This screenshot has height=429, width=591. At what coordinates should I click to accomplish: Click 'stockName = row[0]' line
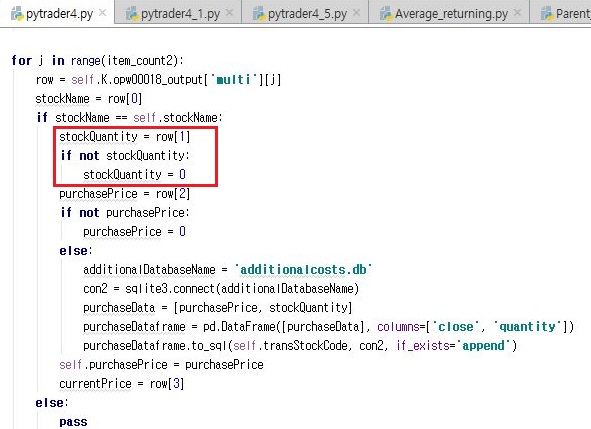[89, 99]
